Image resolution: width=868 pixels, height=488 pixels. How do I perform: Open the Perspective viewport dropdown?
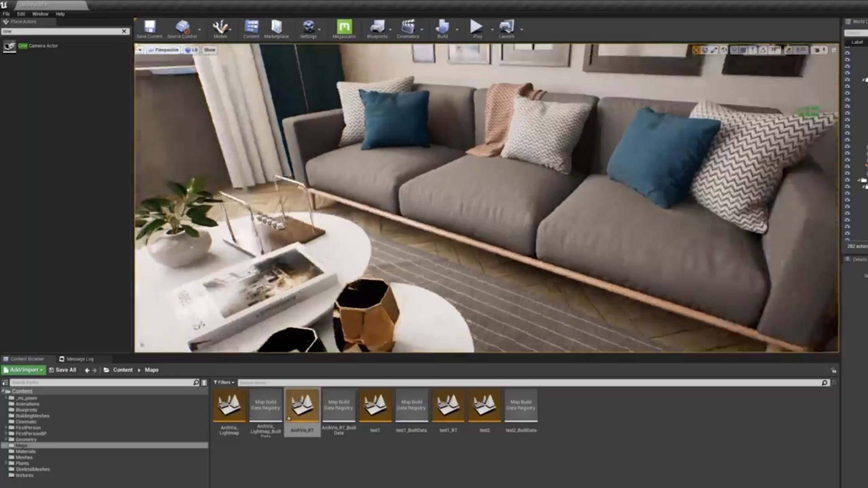click(x=163, y=50)
